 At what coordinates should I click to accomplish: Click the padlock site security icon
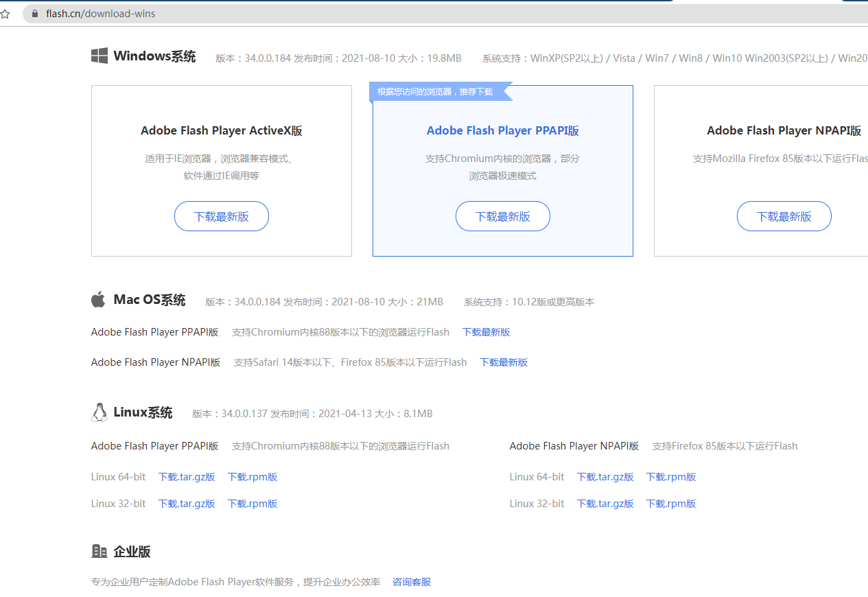coord(35,14)
